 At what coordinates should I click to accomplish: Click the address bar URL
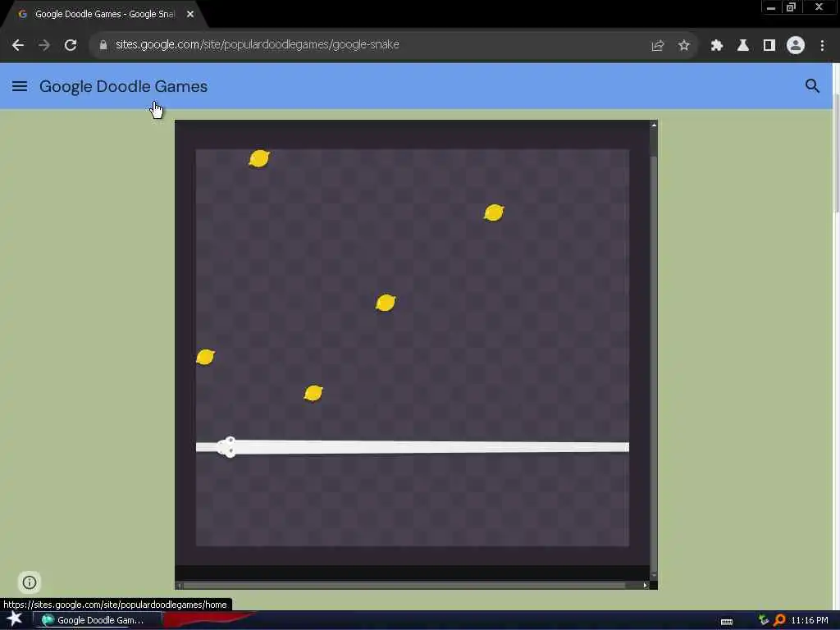click(257, 45)
